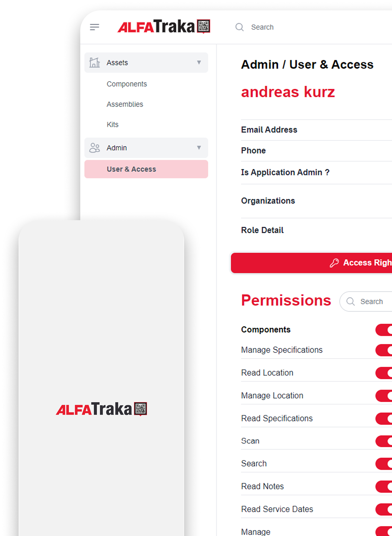Open the Components menu item
Screen dimensions: 392x536
tap(127, 84)
